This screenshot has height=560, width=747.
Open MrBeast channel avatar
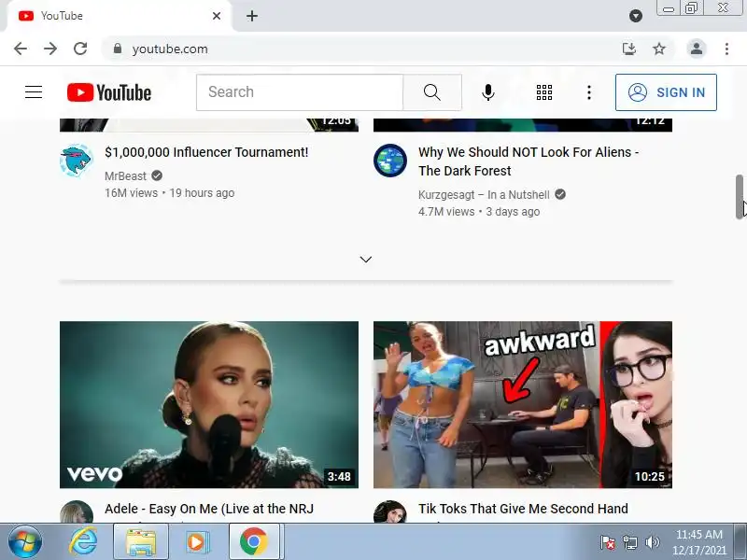coord(77,161)
